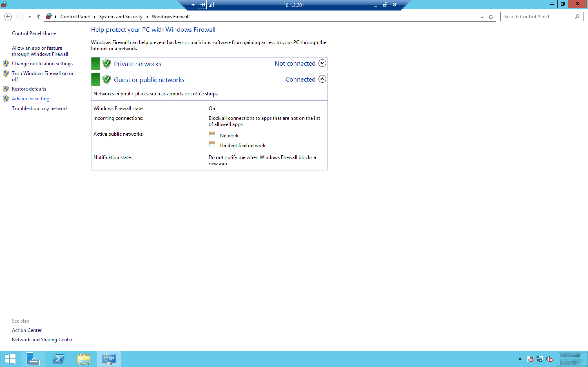The height and width of the screenshot is (367, 588).
Task: Open address bar history dropdown
Action: point(482,17)
